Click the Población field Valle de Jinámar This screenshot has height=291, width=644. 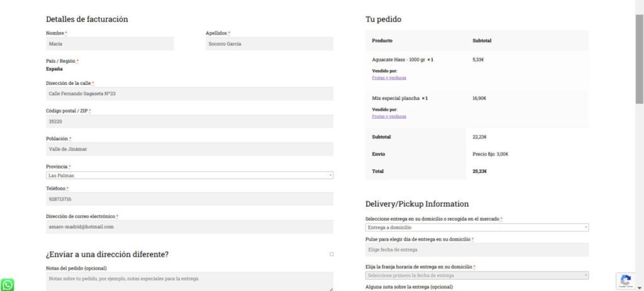[x=189, y=149]
